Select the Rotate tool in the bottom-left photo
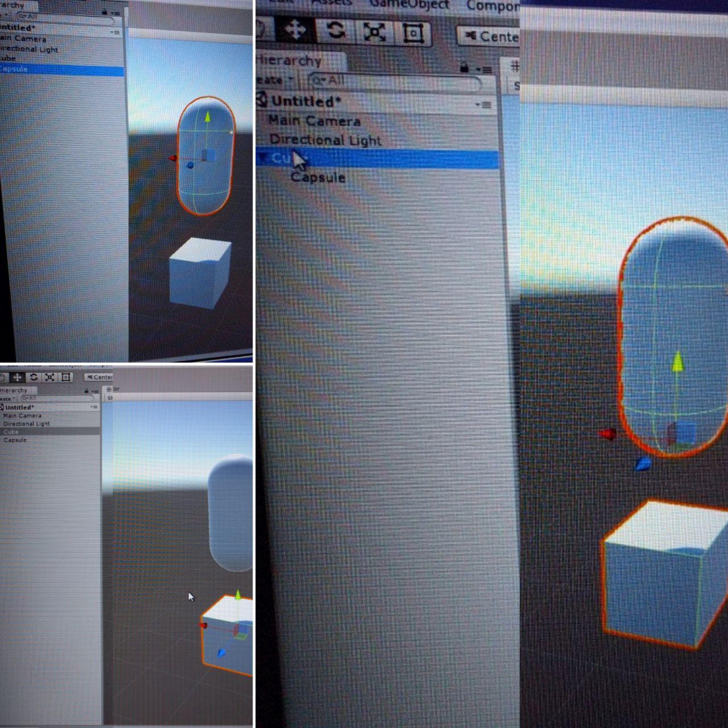This screenshot has width=728, height=728. point(34,377)
